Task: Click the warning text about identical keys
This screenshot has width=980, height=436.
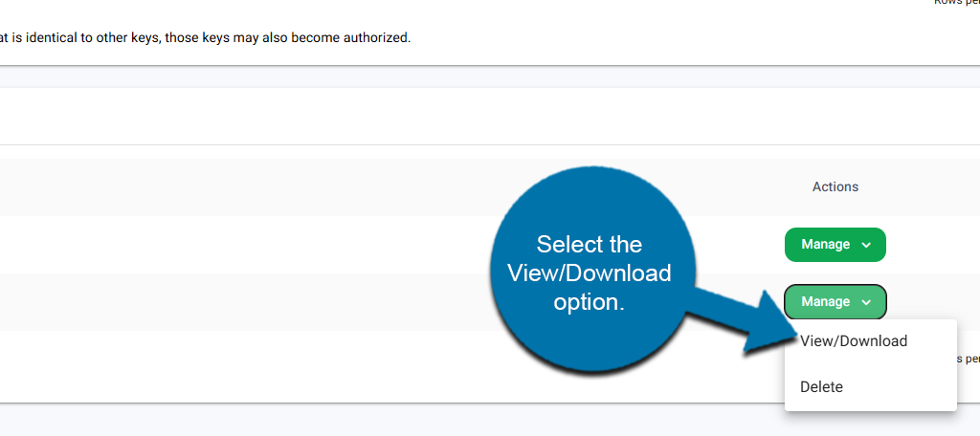Action: point(206,38)
